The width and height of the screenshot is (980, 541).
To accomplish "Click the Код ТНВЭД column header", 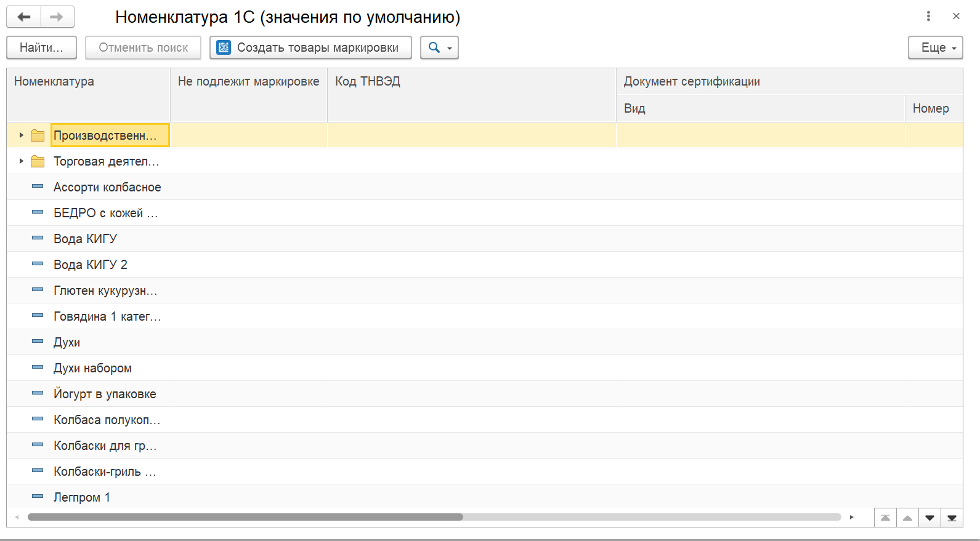I will 472,95.
